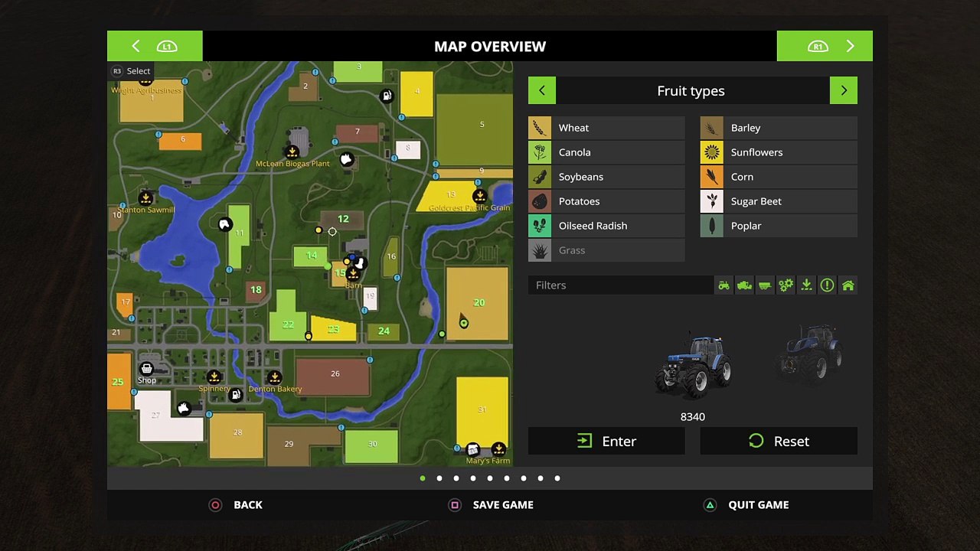Click the Goldcrest Pacific Grain unload marker
This screenshot has width=980, height=551.
click(479, 197)
